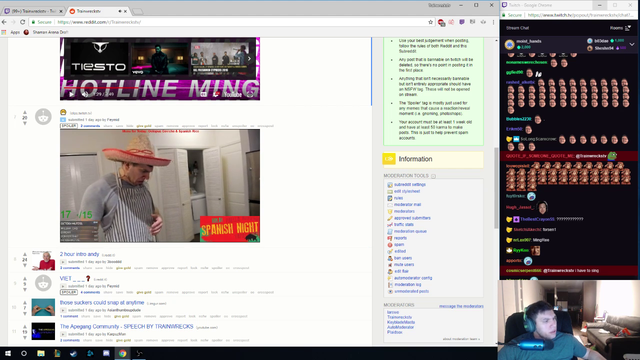This screenshot has height=360, width=640.
Task: Reload the reddit page
Action: click(x=22, y=22)
